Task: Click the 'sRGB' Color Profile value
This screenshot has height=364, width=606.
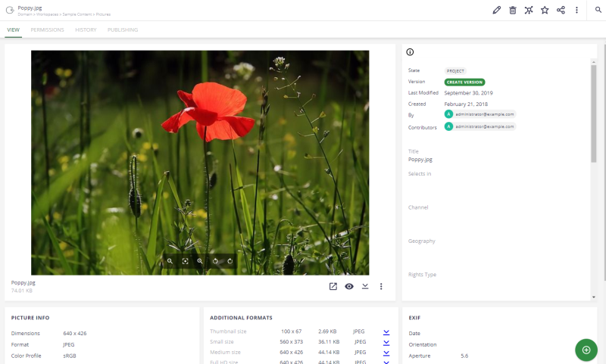Action: click(x=70, y=356)
